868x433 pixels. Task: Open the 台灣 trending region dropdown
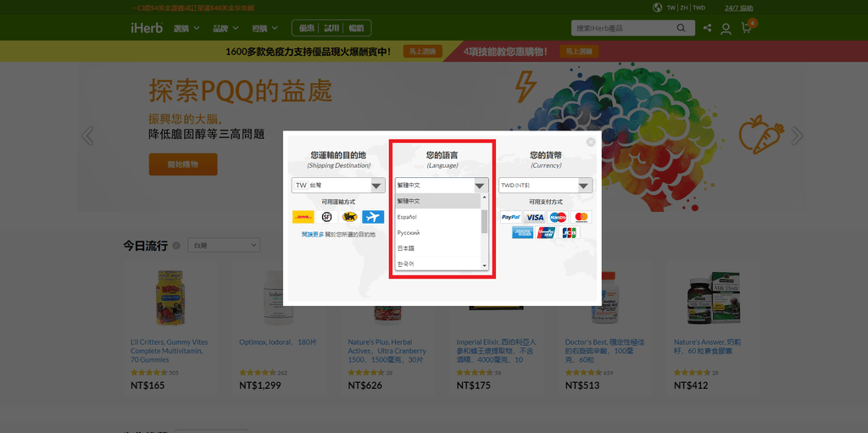224,245
